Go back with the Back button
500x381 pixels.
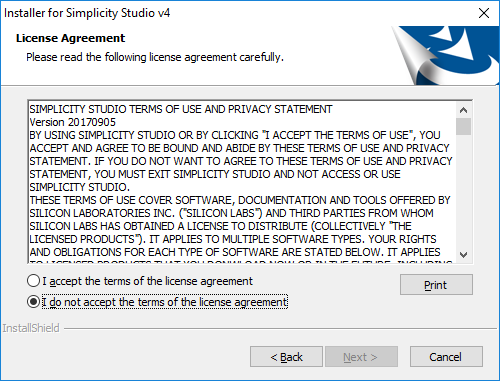click(286, 357)
